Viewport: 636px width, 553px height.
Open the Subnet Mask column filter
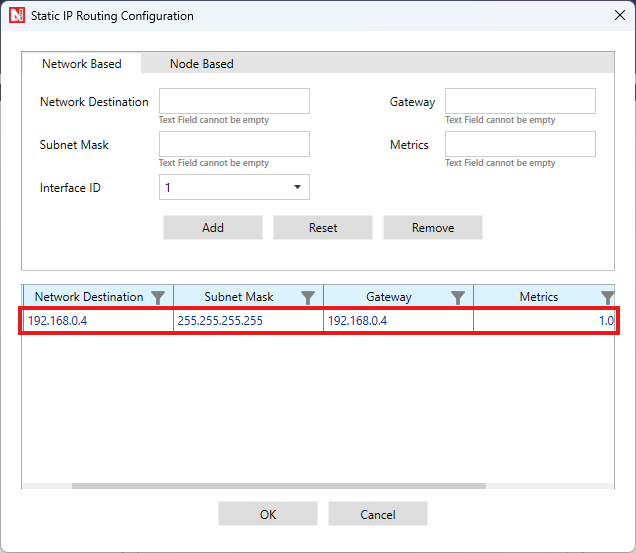pyautogui.click(x=308, y=297)
